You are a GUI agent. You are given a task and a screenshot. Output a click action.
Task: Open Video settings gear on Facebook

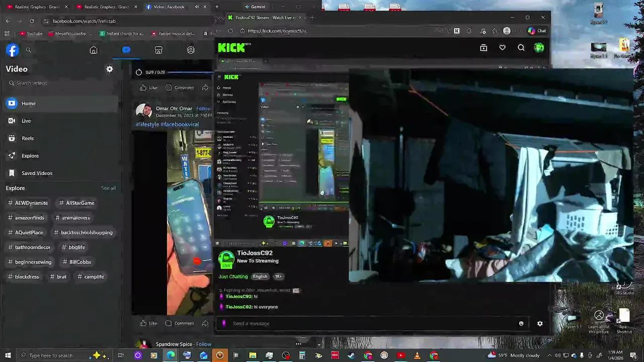click(110, 69)
